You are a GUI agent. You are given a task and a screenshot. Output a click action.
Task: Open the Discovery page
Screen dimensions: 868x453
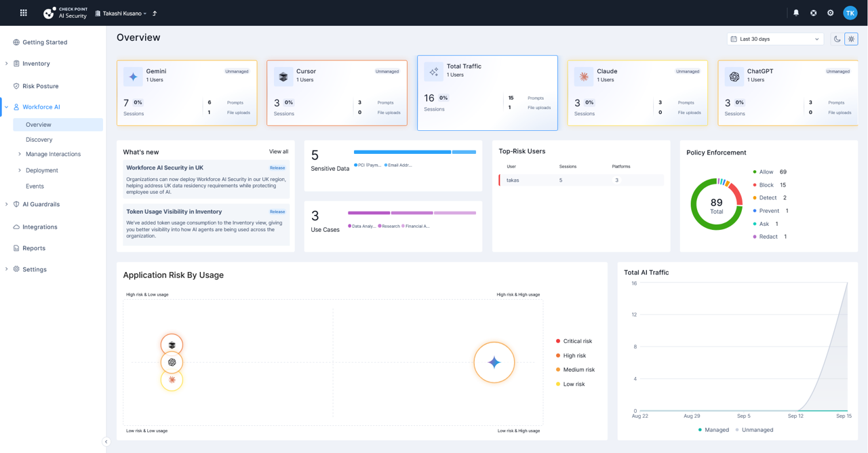[39, 140]
